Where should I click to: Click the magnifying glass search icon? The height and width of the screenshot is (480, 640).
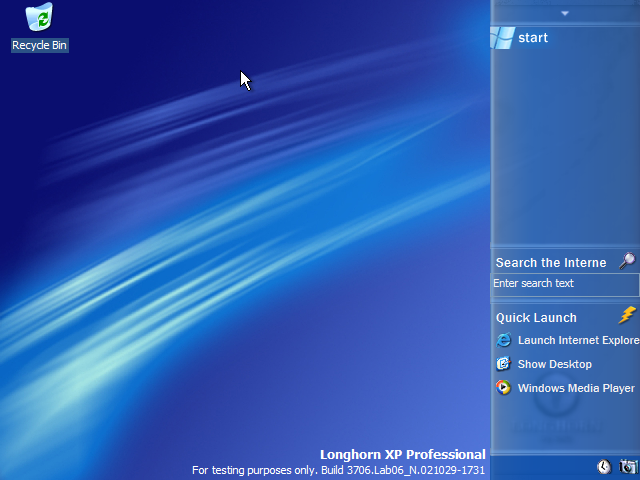(x=627, y=261)
